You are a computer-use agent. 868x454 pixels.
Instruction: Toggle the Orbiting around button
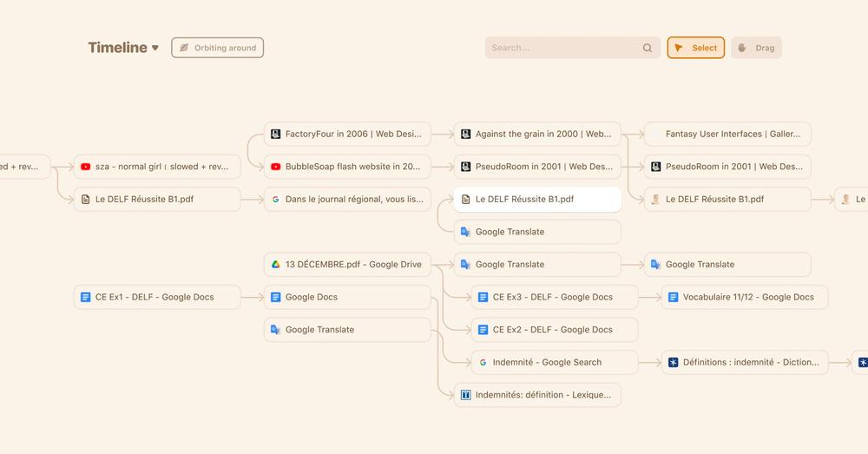[218, 48]
